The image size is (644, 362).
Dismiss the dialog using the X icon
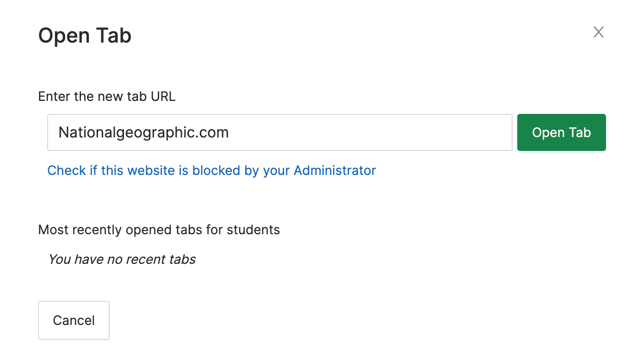click(x=599, y=32)
